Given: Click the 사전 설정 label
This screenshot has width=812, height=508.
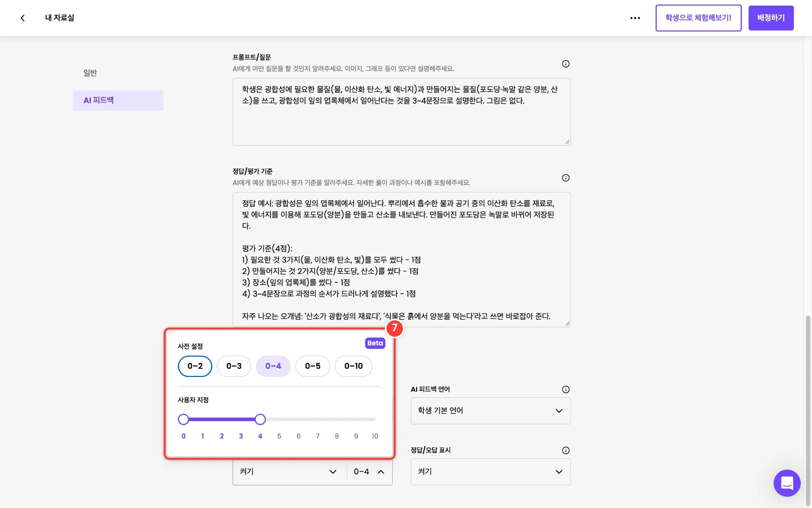Looking at the screenshot, I should [x=190, y=346].
